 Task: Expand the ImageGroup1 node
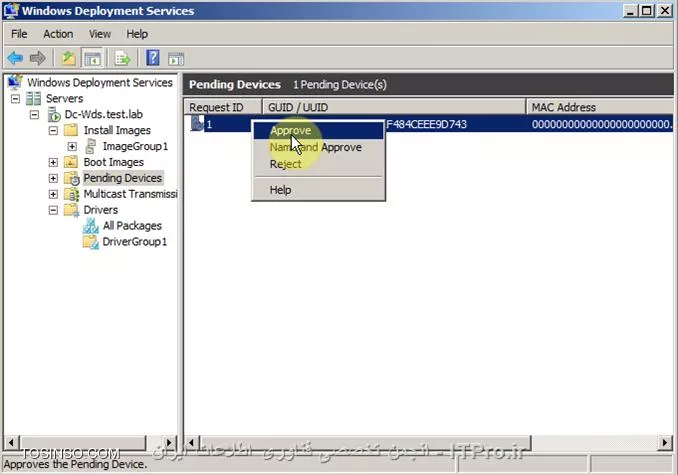(x=72, y=147)
